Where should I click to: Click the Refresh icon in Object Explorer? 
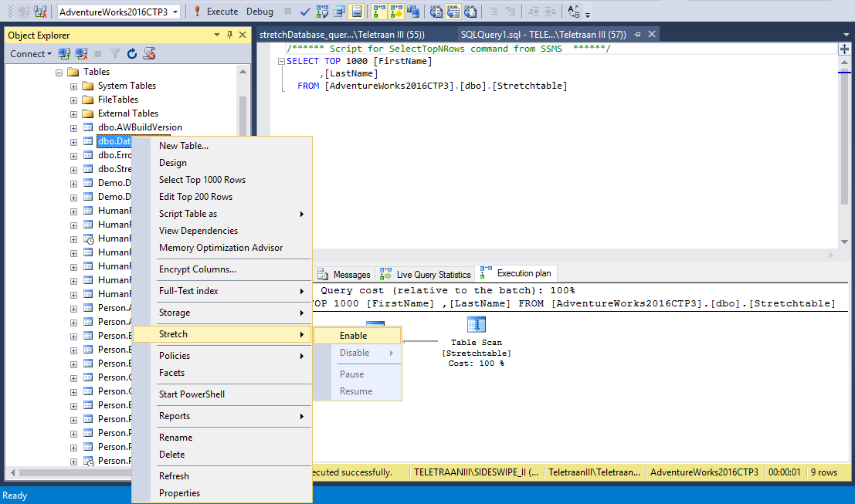pyautogui.click(x=132, y=53)
